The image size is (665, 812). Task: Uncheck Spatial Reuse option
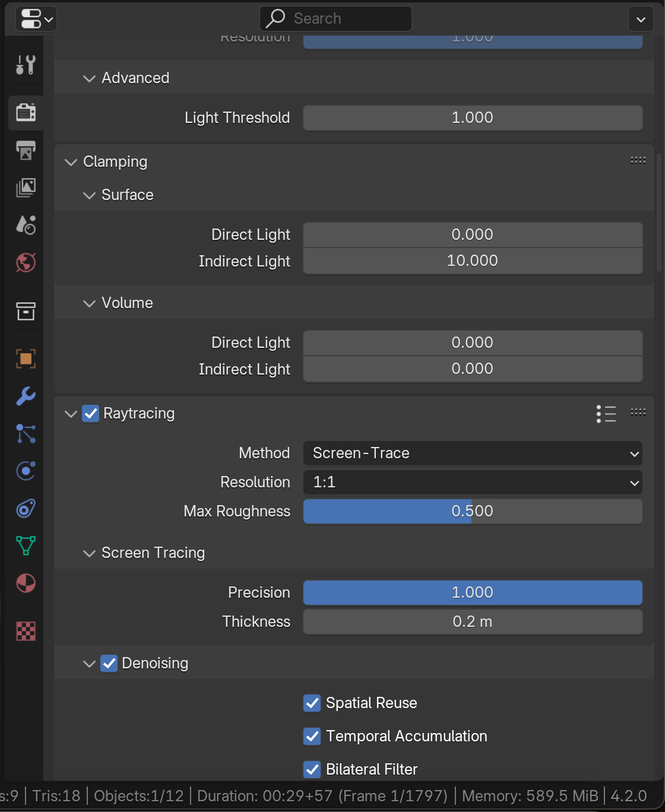point(312,703)
